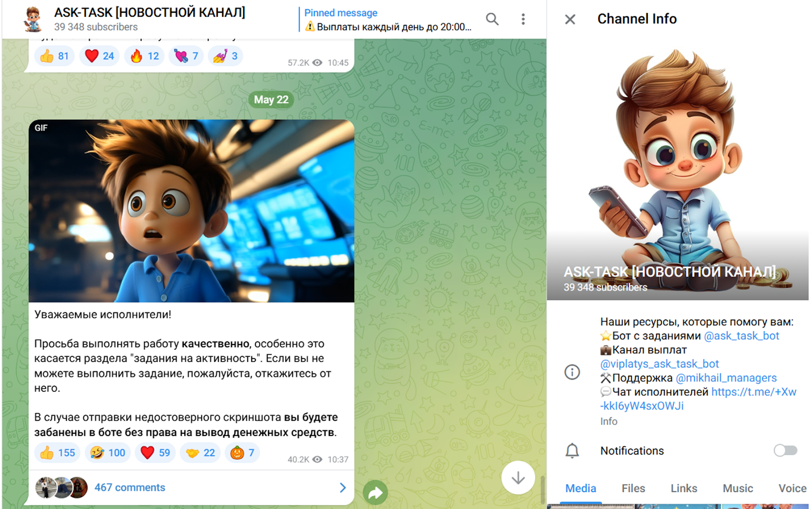Jump to bottom with the down-arrow button
This screenshot has height=509, width=812.
518,478
